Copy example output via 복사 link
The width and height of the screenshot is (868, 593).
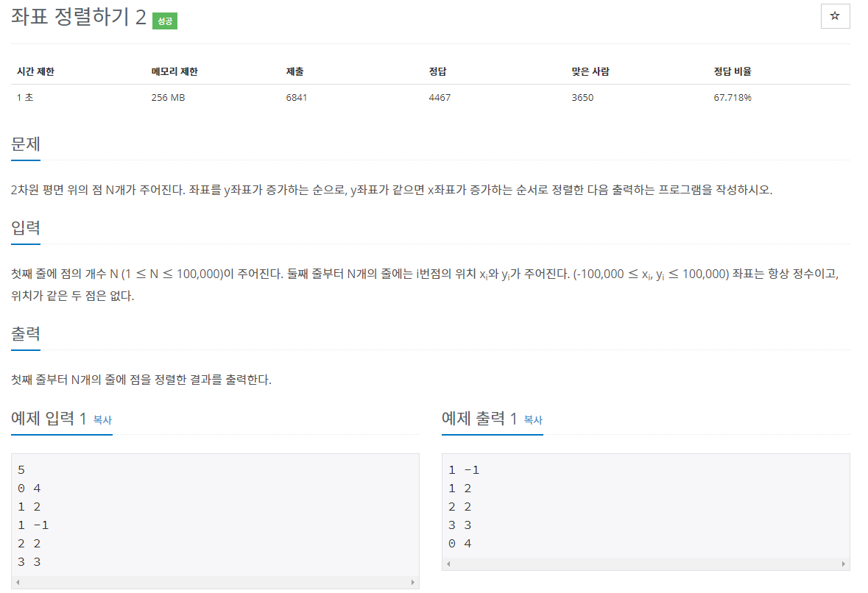(x=533, y=420)
